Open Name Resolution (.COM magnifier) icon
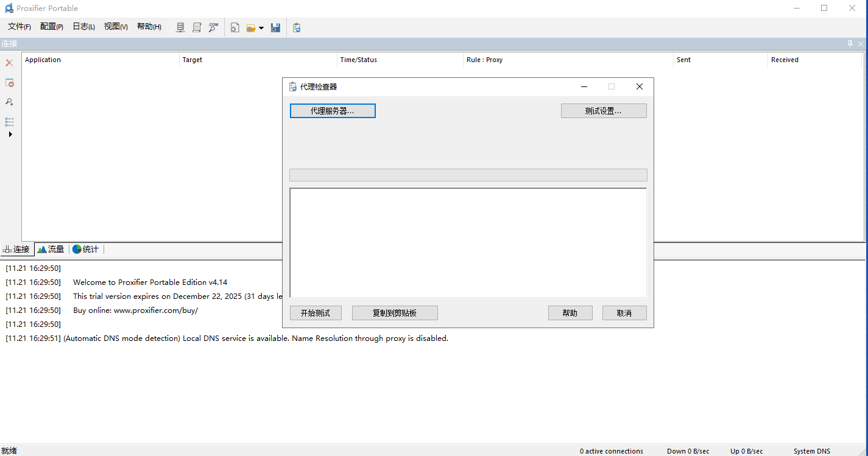The width and height of the screenshot is (868, 456). tap(213, 27)
